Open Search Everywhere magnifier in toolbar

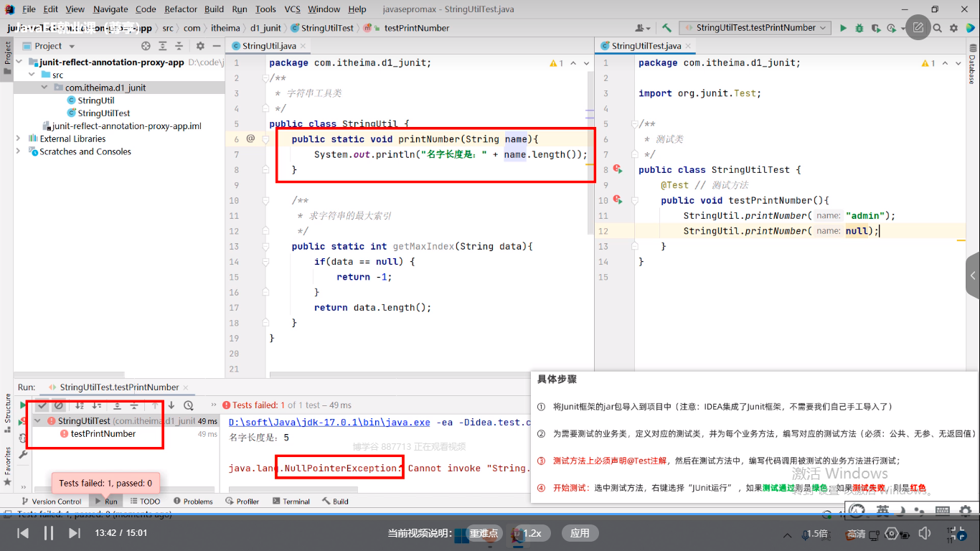(x=938, y=28)
